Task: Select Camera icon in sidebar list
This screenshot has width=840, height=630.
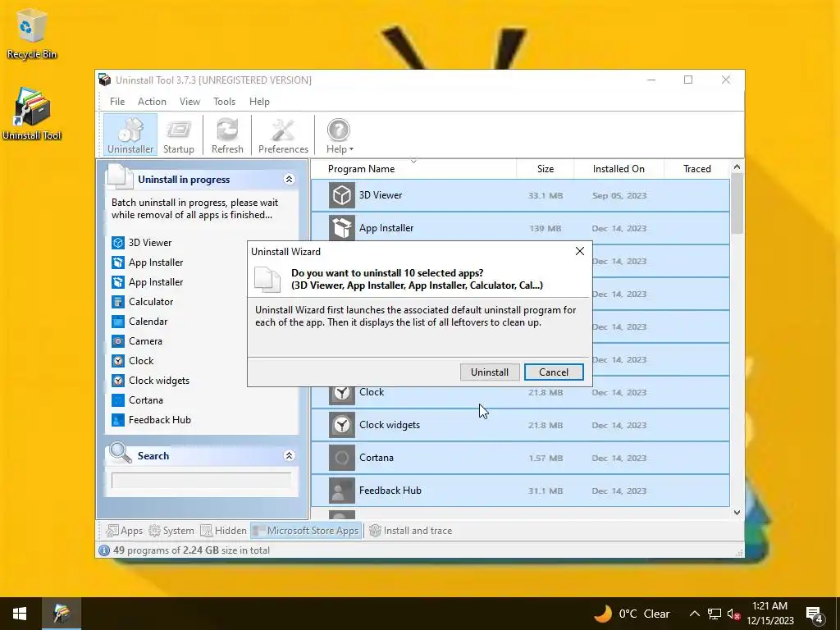Action: pyautogui.click(x=118, y=341)
